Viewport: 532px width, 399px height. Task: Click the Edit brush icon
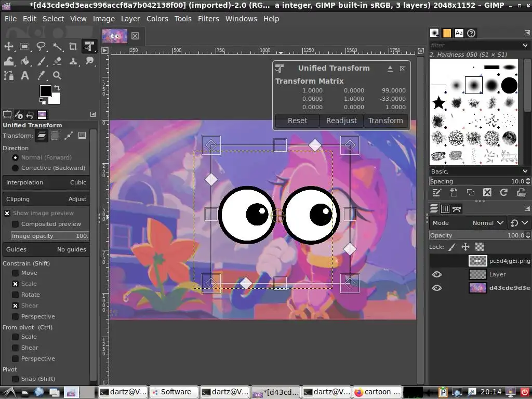[x=436, y=193]
